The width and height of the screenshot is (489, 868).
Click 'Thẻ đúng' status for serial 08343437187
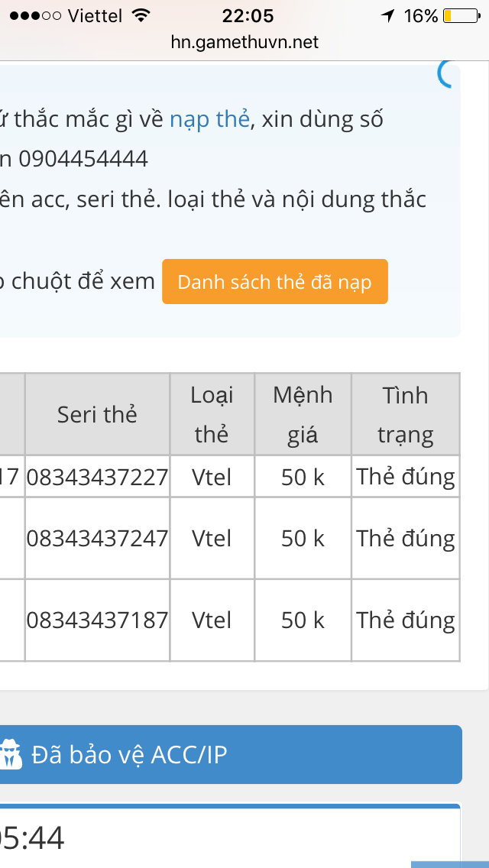[405, 620]
